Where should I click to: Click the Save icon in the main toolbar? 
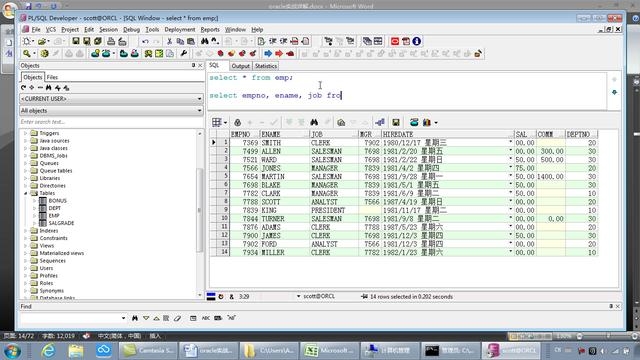76,41
